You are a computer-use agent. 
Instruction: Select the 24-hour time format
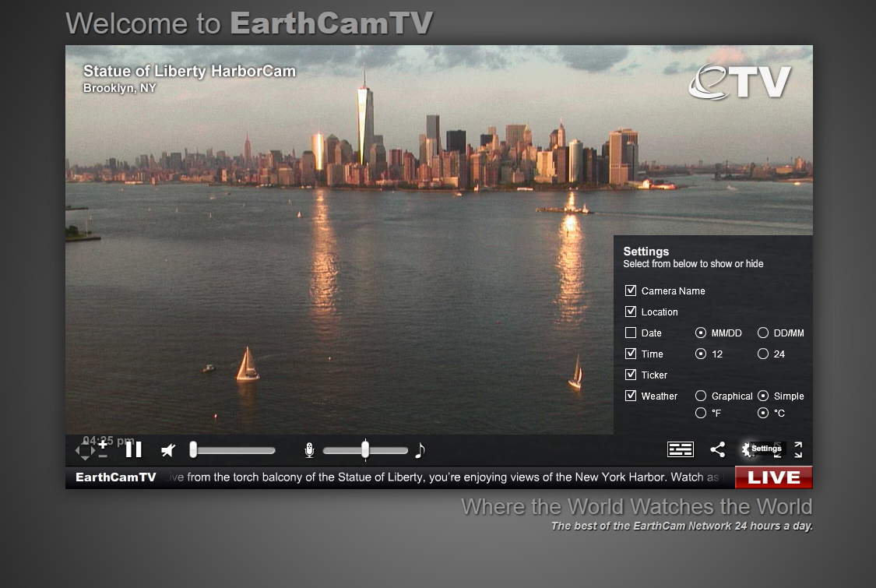pos(763,354)
